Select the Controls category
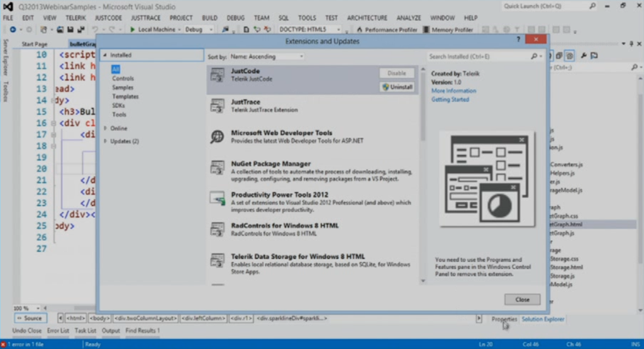Viewport: 644px width, 349px height. pyautogui.click(x=123, y=79)
